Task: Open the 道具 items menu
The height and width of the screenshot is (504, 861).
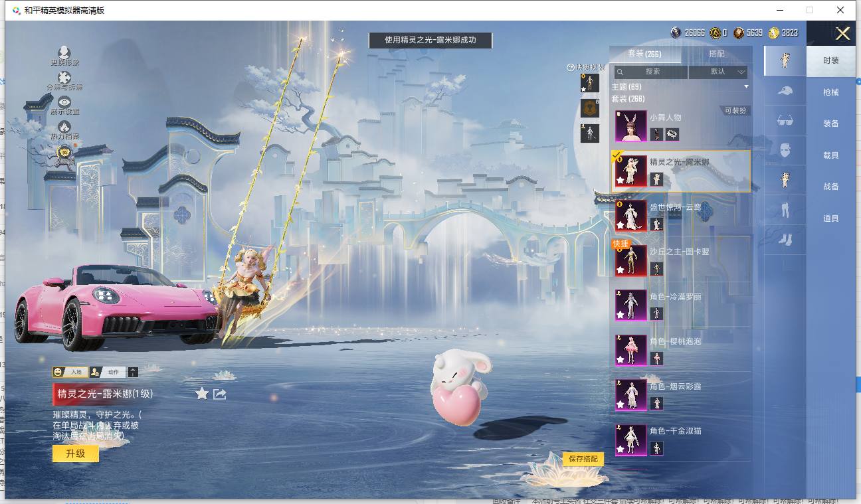Action: (x=831, y=218)
